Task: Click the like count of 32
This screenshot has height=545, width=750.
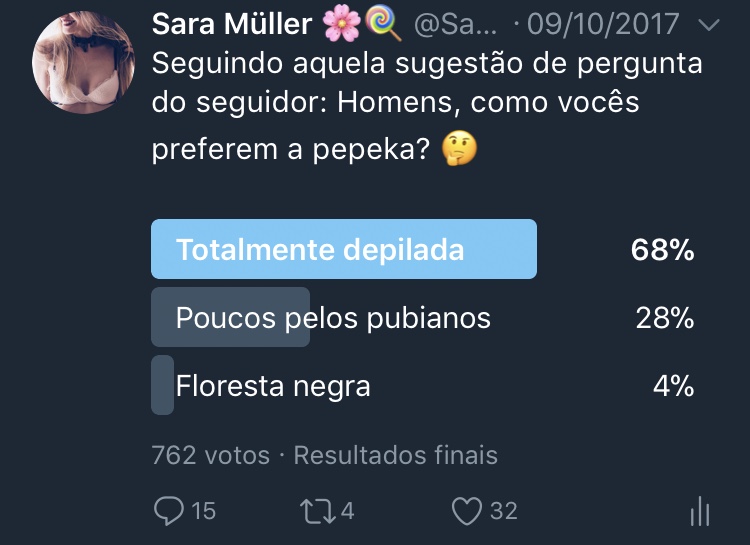Action: tap(504, 511)
